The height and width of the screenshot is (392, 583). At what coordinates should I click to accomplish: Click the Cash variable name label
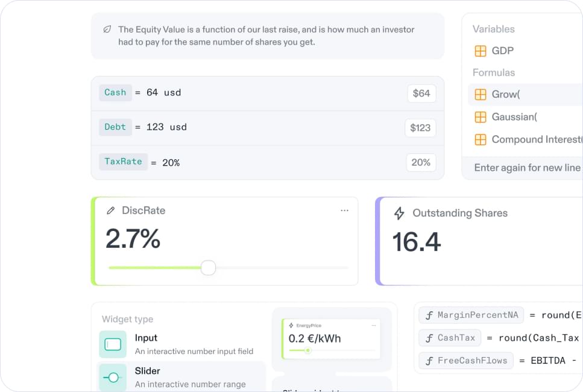click(115, 93)
